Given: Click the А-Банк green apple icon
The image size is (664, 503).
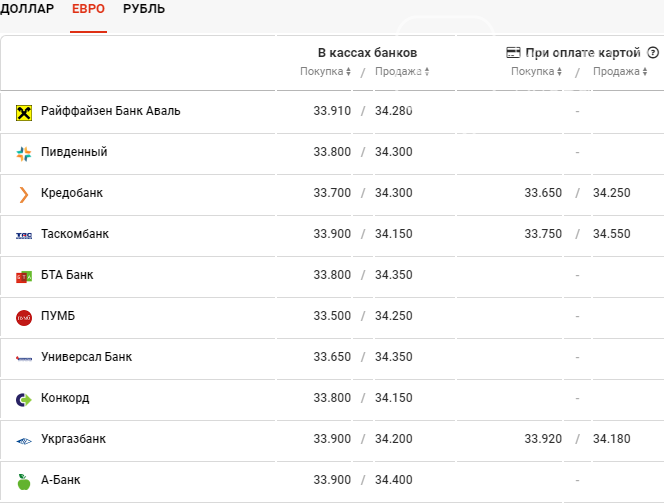Looking at the screenshot, I should [x=24, y=482].
